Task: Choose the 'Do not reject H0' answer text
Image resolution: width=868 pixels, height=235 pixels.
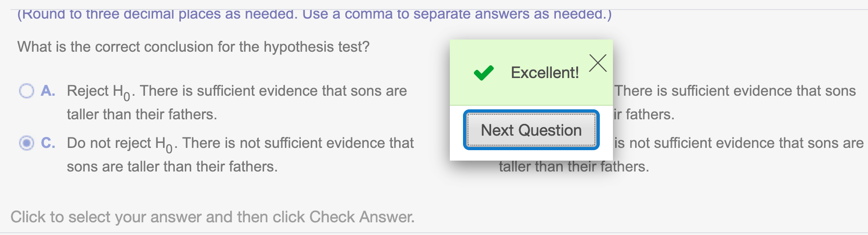Action: 240,155
